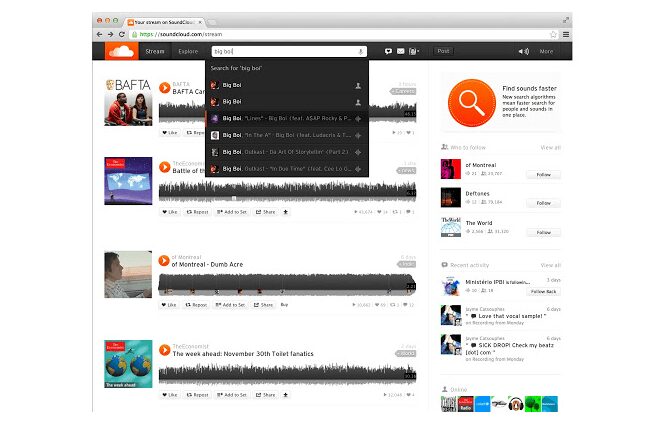Open the activity dropdown next to envelope
Viewport: 670px width, 432px height.
click(414, 51)
